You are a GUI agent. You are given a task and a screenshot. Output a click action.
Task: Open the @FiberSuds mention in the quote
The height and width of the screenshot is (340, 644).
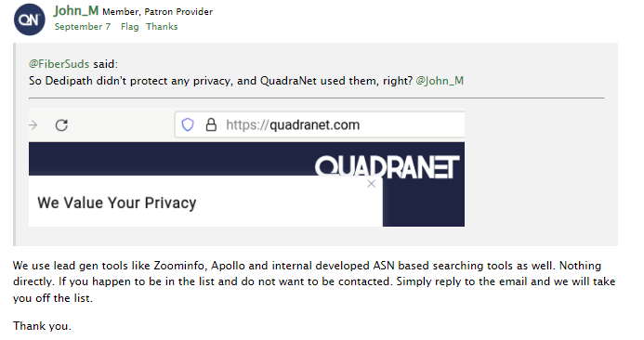click(x=59, y=64)
